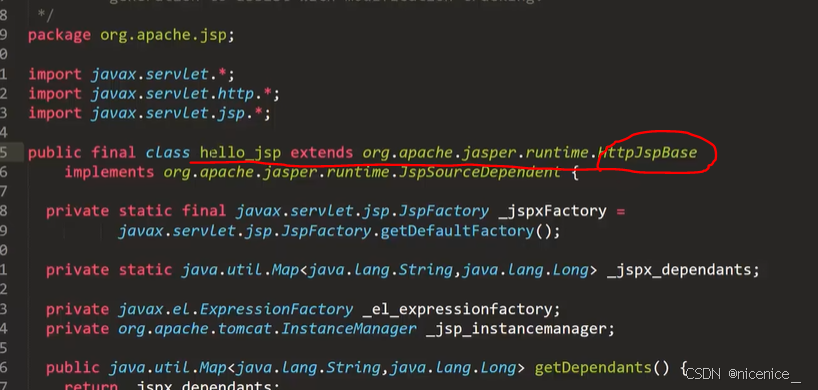The width and height of the screenshot is (818, 390).
Task: Click the _jsp_instancemanager field name
Action: coord(516,329)
